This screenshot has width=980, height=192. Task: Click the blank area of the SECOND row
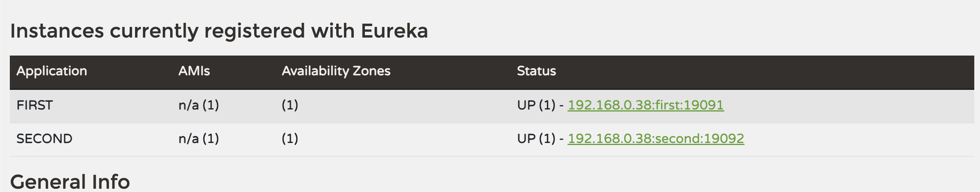pyautogui.click(x=859, y=138)
